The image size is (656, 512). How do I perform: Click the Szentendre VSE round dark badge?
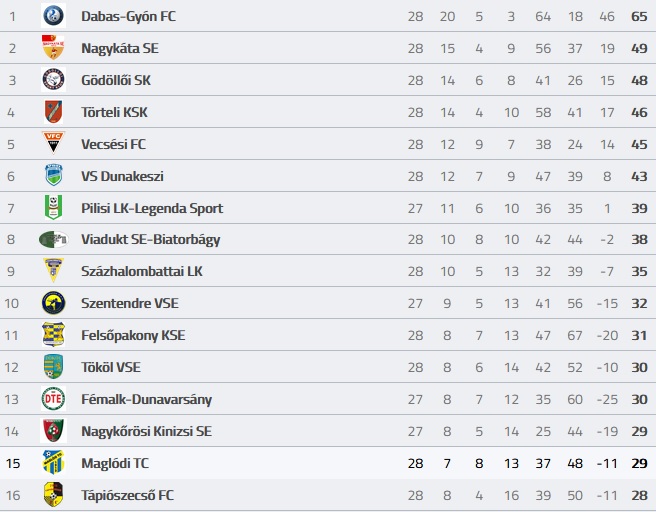point(54,303)
